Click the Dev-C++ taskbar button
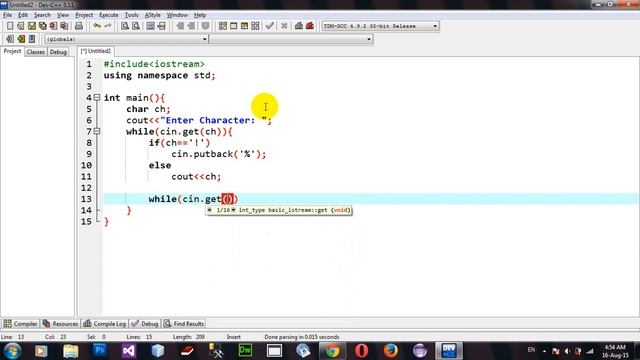 [449, 351]
